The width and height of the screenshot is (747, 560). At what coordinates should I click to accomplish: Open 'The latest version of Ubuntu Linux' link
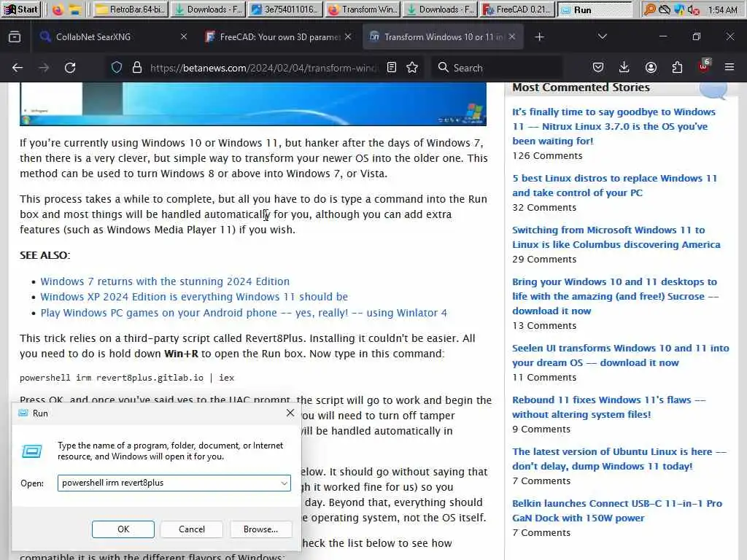pyautogui.click(x=619, y=459)
